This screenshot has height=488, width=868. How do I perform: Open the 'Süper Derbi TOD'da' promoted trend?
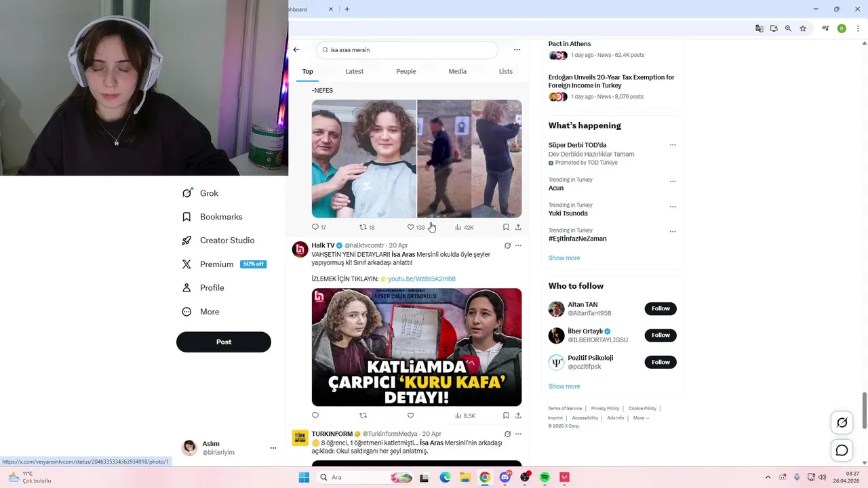click(577, 145)
